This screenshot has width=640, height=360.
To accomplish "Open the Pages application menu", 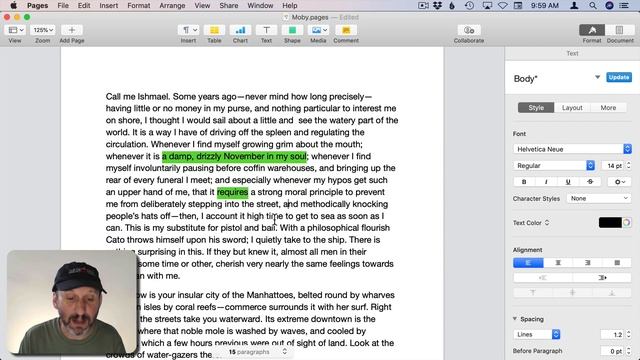I will (x=38, y=5).
